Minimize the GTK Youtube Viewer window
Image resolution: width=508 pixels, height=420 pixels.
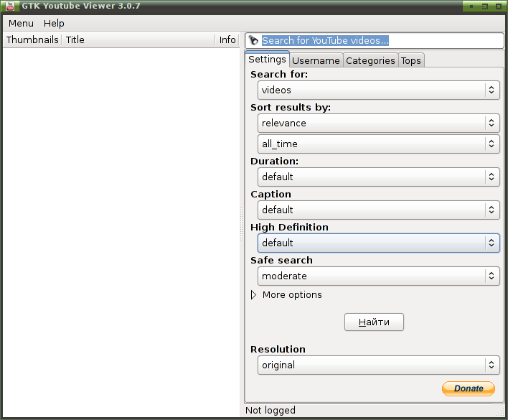pyautogui.click(x=471, y=6)
